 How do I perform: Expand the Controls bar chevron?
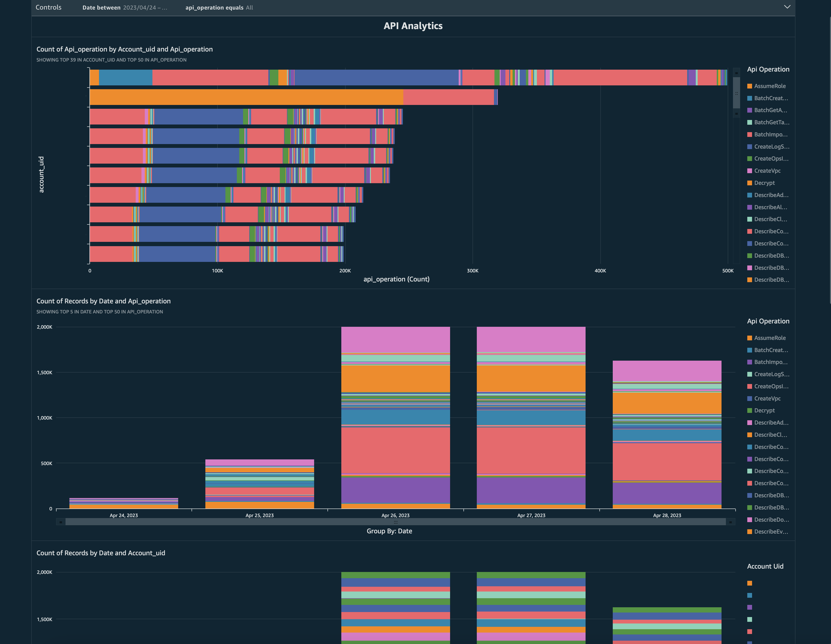coord(787,7)
